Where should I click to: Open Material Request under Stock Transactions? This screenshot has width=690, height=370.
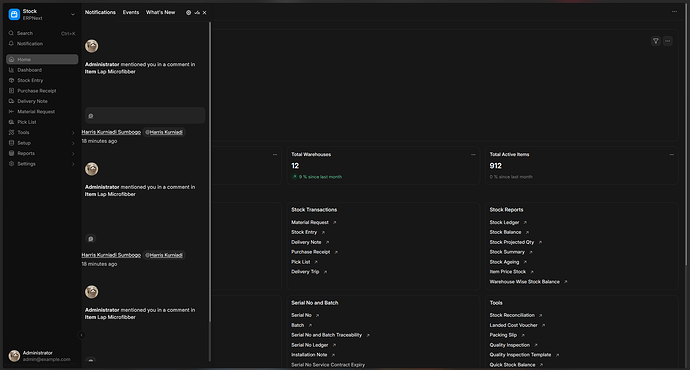point(310,223)
